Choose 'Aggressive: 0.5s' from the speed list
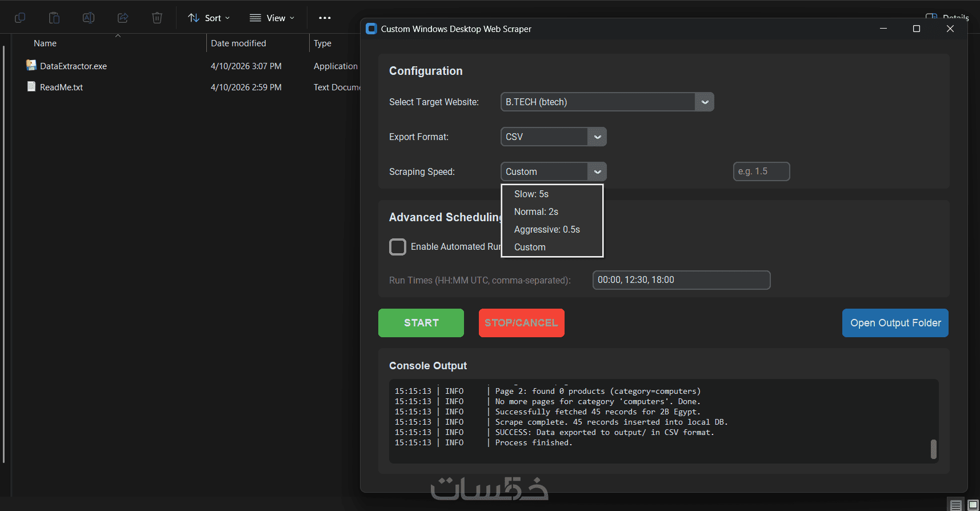Screen dimensions: 980x511 tap(552, 230)
